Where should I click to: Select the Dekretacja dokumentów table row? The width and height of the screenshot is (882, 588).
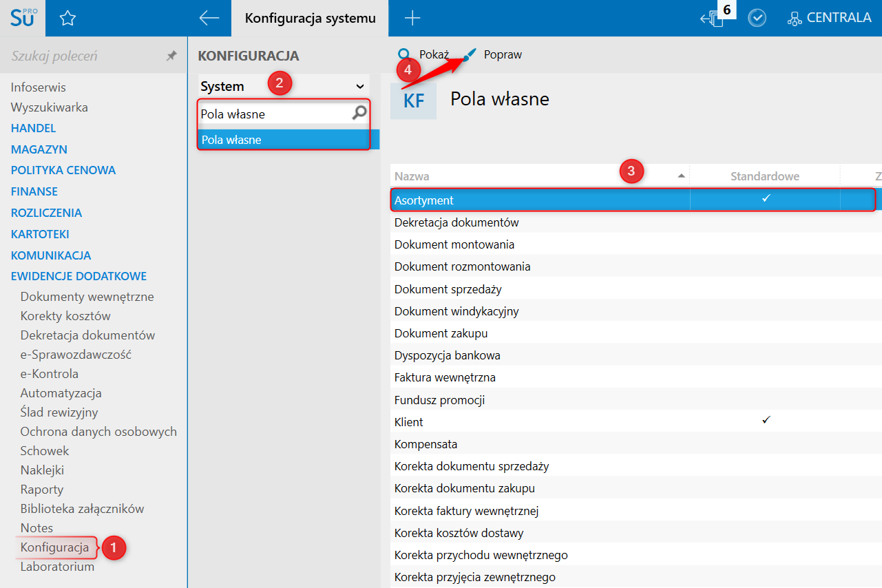click(636, 222)
